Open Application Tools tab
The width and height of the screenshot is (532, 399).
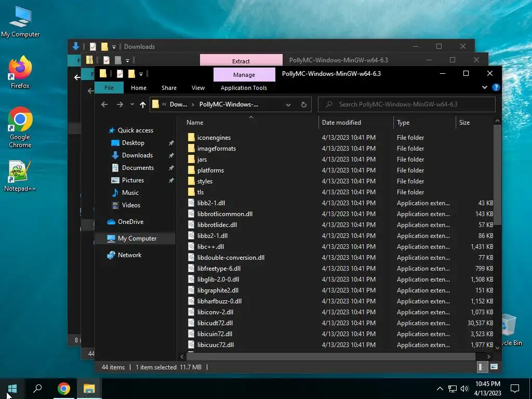point(244,88)
